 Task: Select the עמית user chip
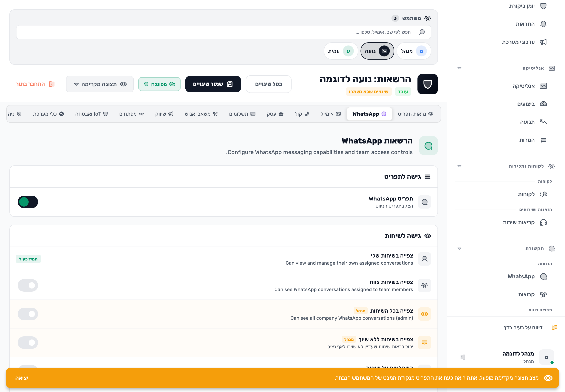point(341,51)
